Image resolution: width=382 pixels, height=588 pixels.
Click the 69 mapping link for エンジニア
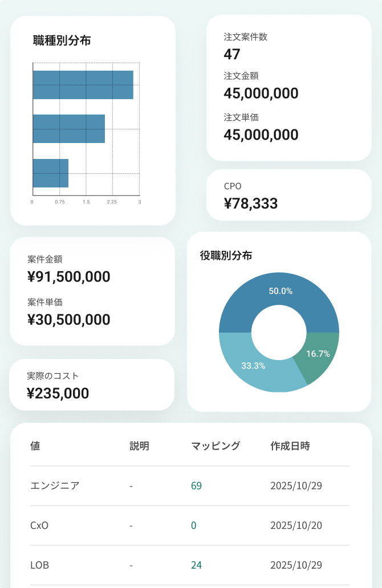[196, 486]
